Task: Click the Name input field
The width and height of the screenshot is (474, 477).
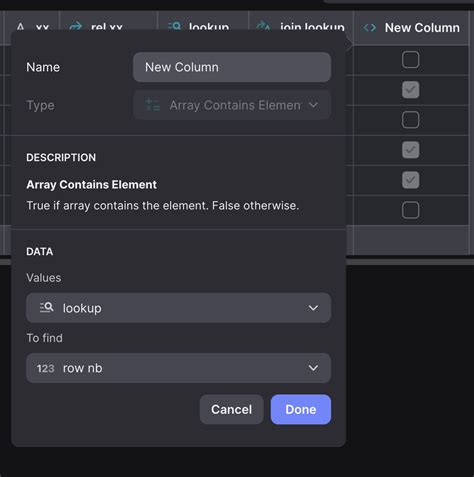Action: pyautogui.click(x=232, y=67)
